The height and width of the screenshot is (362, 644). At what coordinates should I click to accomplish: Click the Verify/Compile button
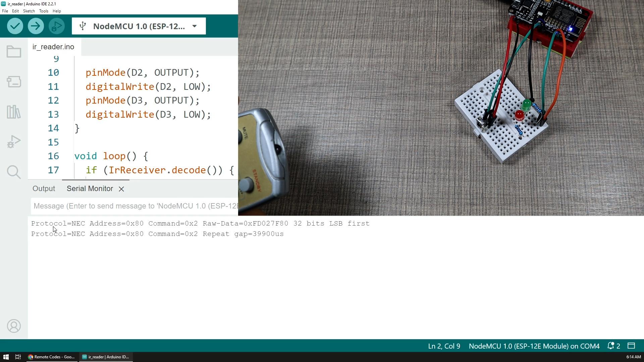(x=15, y=26)
